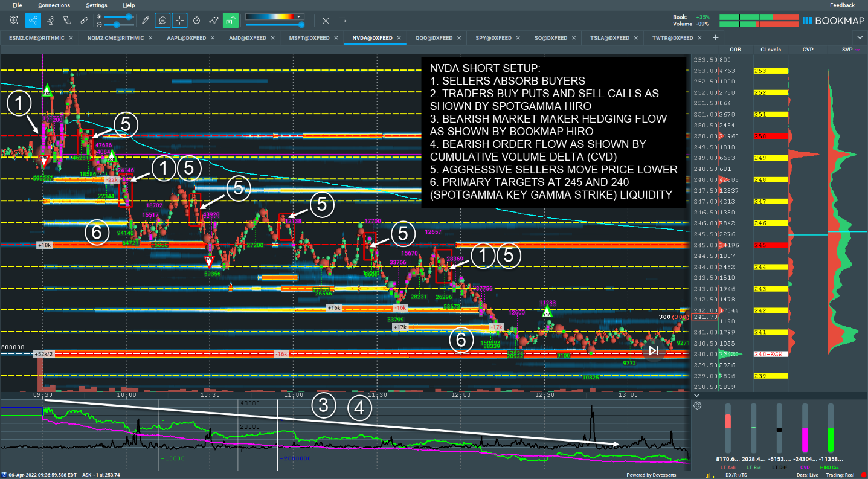The image size is (868, 479).
Task: Open the Settings menu
Action: click(x=97, y=5)
